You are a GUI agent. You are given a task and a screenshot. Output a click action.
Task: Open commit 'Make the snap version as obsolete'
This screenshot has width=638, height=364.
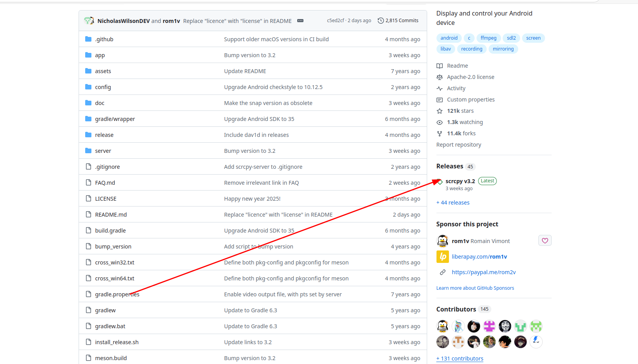point(268,103)
